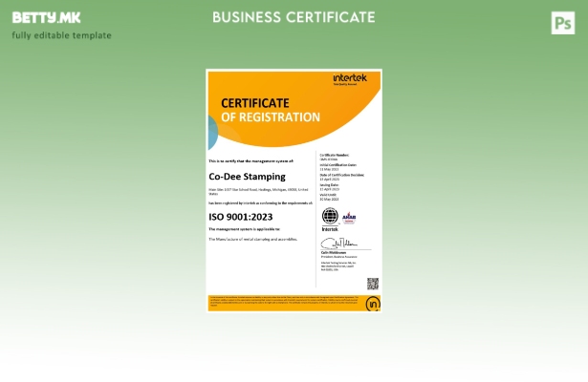Click the 'fully editable template' text

61,35
